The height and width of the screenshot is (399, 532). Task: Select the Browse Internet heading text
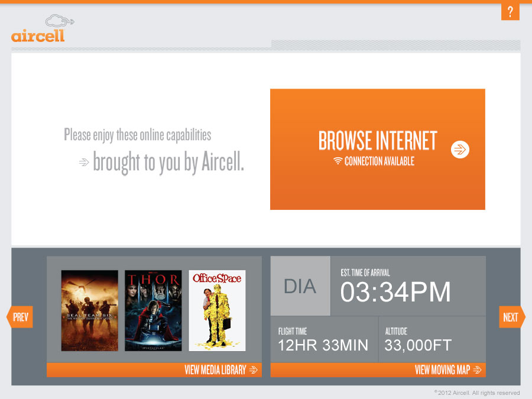[x=377, y=141]
